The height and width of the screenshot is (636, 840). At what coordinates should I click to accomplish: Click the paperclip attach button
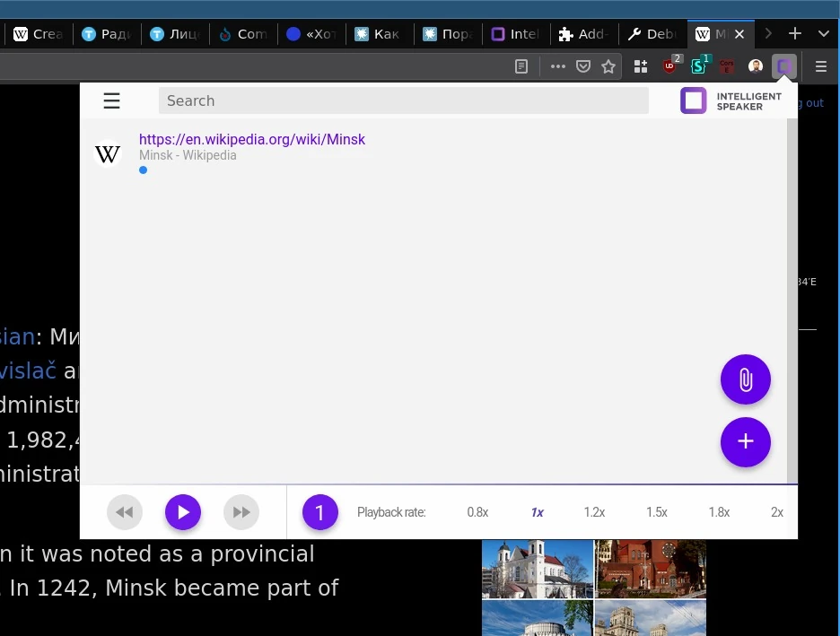pos(745,379)
